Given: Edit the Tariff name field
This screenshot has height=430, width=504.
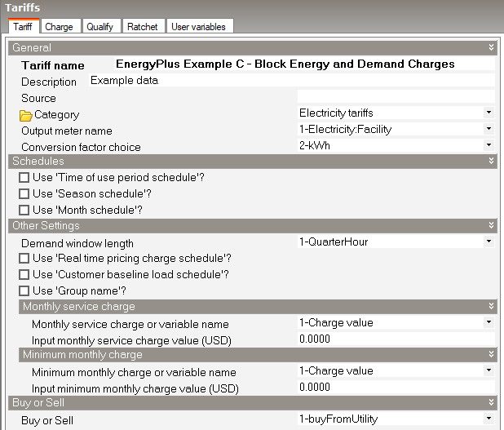Looking at the screenshot, I should pyautogui.click(x=304, y=64).
